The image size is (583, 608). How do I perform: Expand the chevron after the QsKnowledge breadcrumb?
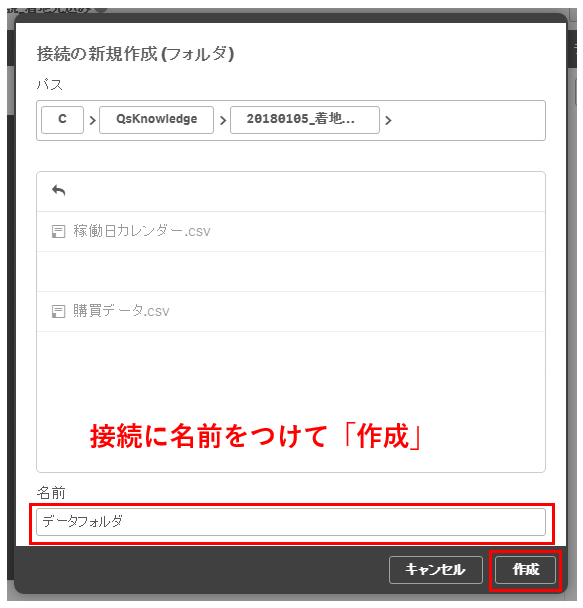click(223, 120)
